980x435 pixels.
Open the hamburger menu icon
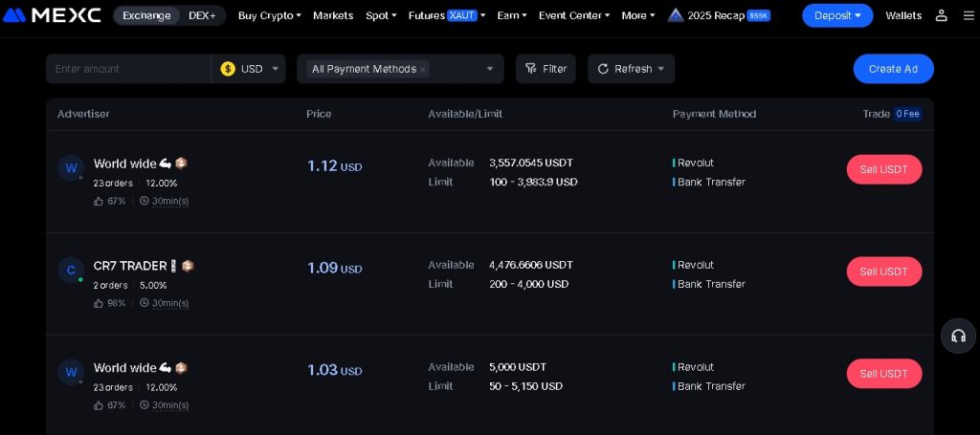pos(969,15)
